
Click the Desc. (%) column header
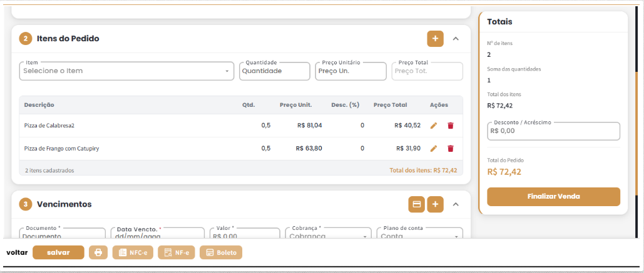(345, 105)
